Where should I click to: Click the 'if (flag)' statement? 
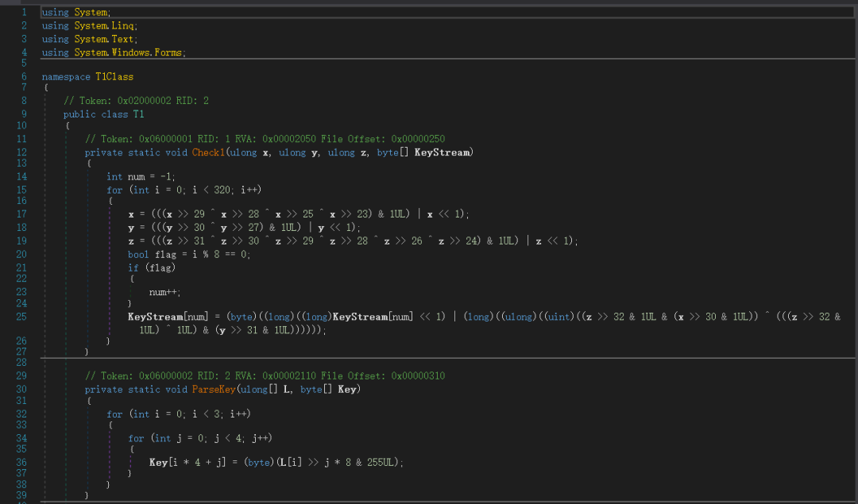pyautogui.click(x=152, y=267)
